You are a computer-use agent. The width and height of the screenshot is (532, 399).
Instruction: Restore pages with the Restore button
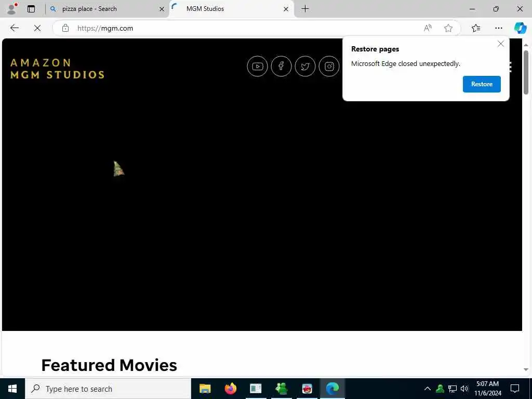(482, 84)
